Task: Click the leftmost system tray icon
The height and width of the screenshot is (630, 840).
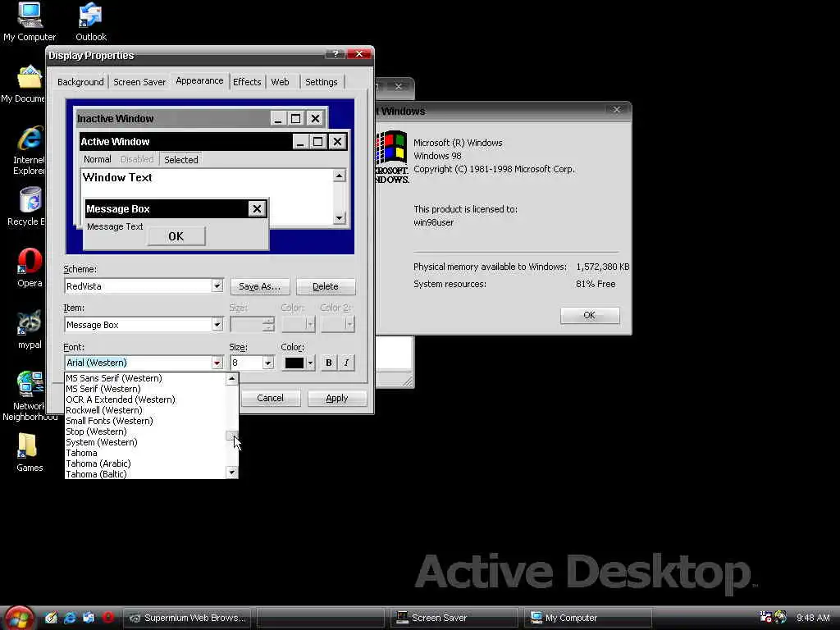Action: (765, 617)
